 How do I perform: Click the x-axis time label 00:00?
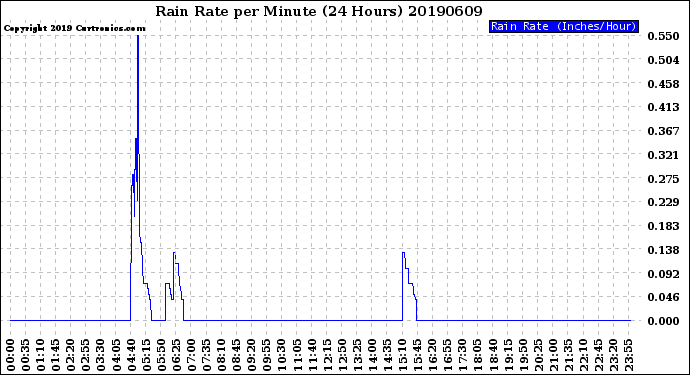pos(11,355)
